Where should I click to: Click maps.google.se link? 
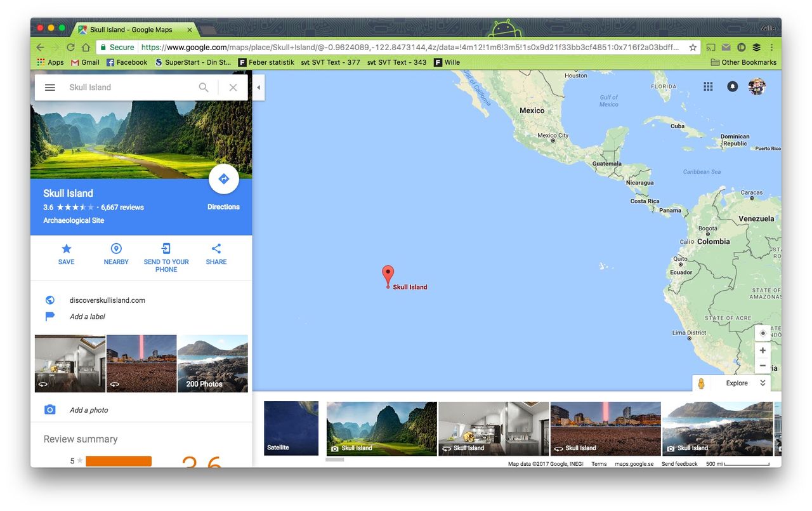[x=634, y=464]
